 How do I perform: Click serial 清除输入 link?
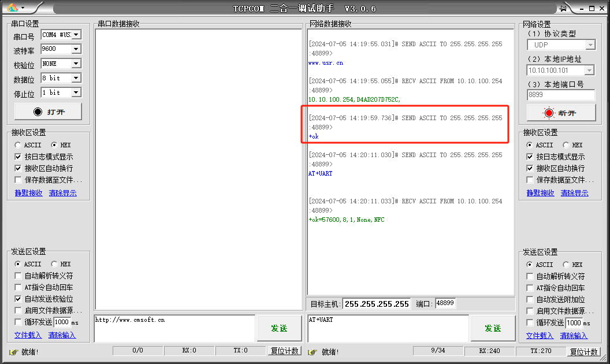62,335
